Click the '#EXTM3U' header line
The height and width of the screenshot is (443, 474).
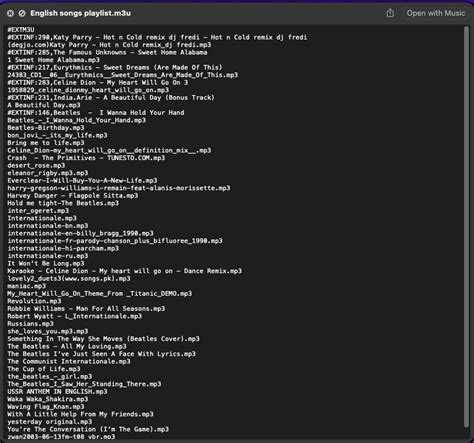pyautogui.click(x=21, y=30)
